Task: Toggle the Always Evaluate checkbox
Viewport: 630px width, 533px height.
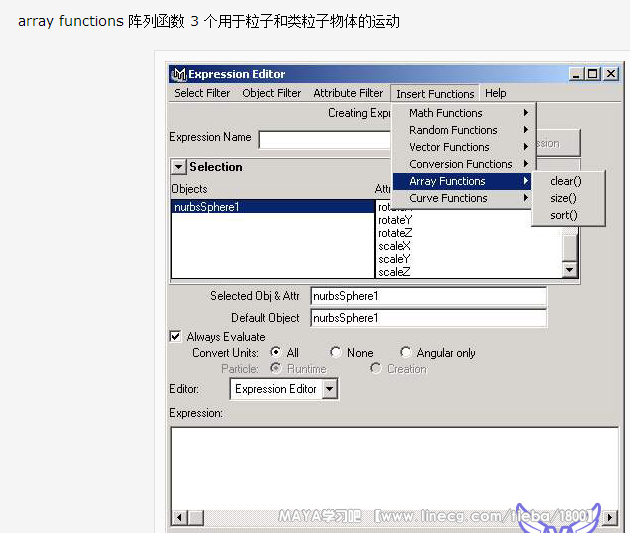Action: coord(176,337)
